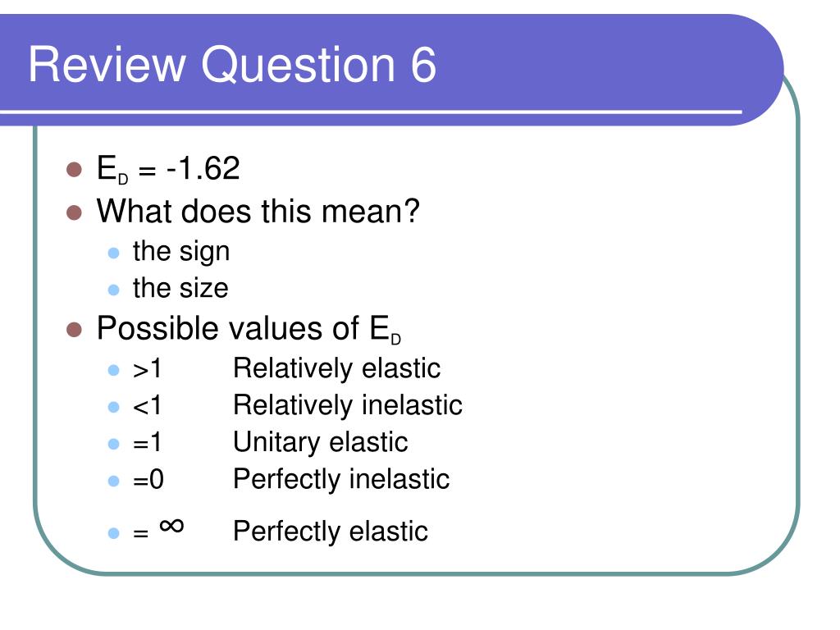Click the infinity symbol

coord(171,526)
